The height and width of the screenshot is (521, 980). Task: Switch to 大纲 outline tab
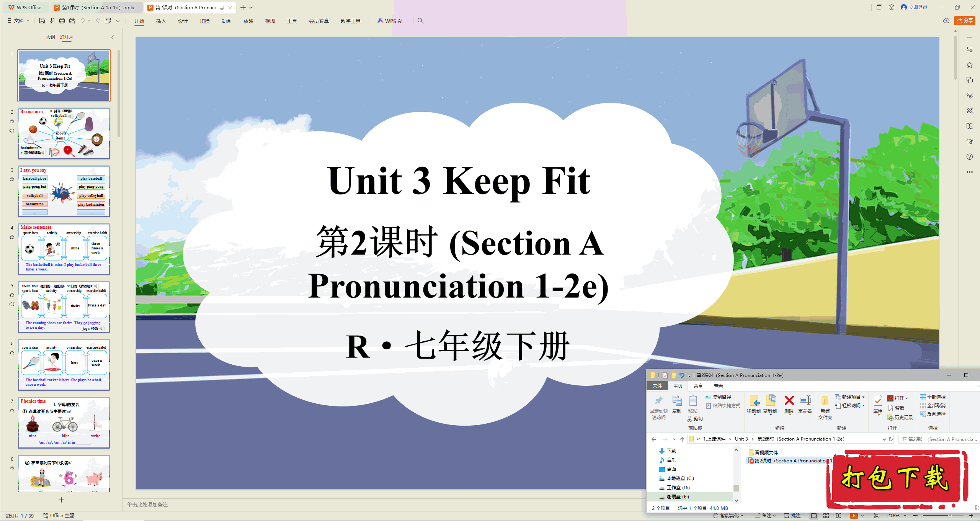pyautogui.click(x=50, y=37)
